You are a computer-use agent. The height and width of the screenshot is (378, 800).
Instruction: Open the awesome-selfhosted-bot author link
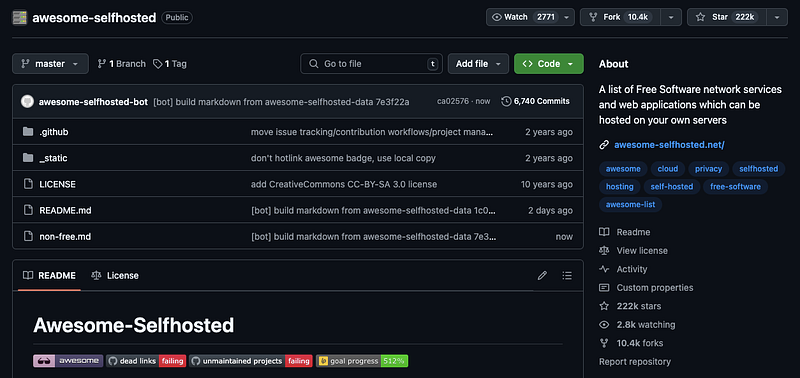(93, 102)
